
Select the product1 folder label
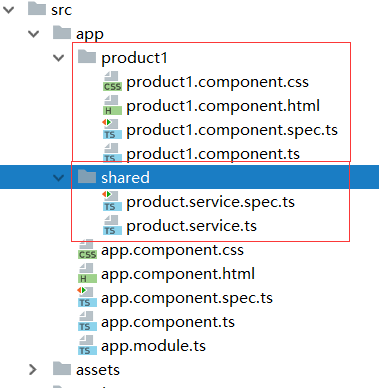point(134,59)
